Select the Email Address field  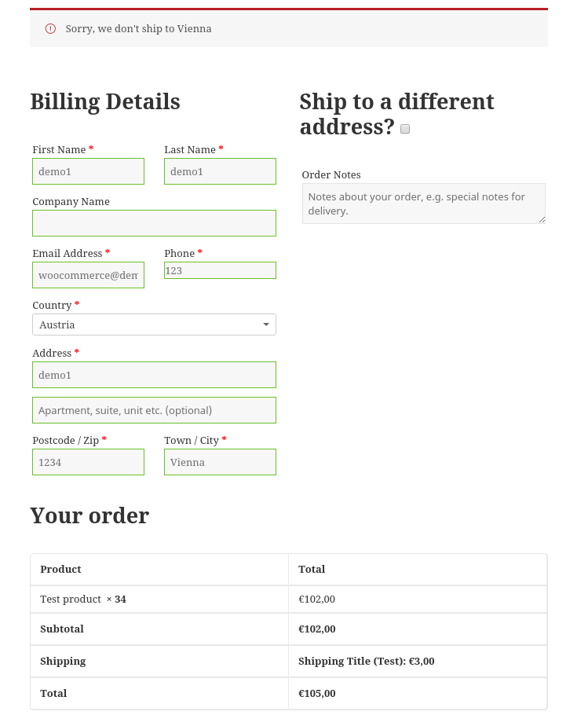88,275
